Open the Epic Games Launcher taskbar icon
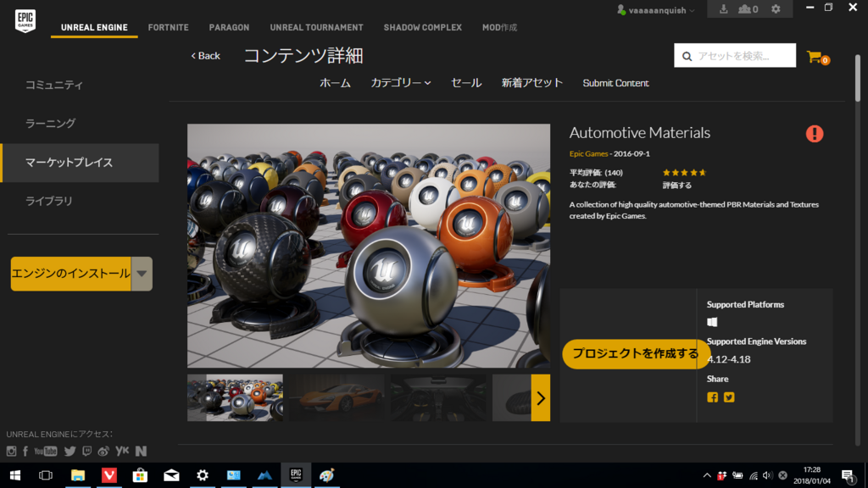The width and height of the screenshot is (868, 488). [x=296, y=475]
